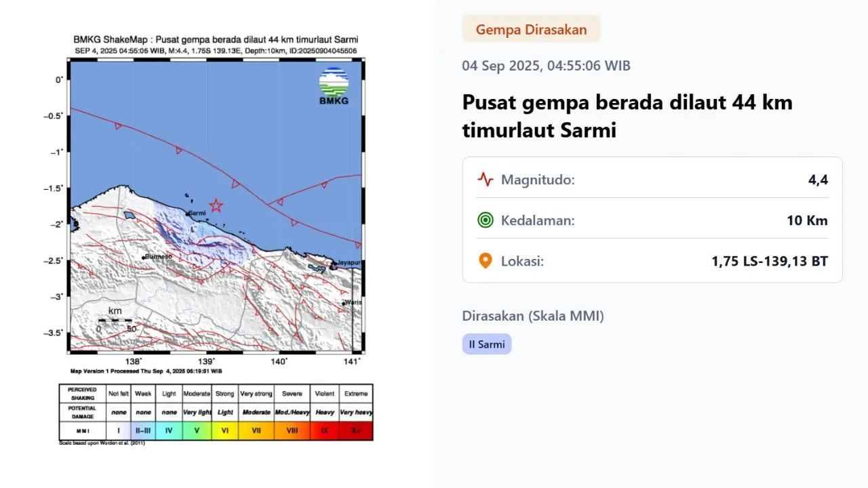The height and width of the screenshot is (488, 868).
Task: Click the Violent legend cell
Action: click(x=324, y=394)
